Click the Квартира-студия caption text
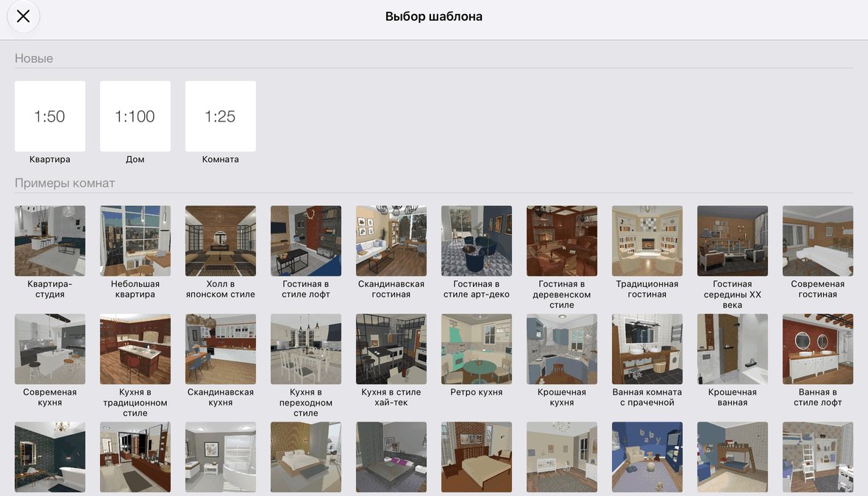Image resolution: width=868 pixels, height=496 pixels. click(50, 289)
